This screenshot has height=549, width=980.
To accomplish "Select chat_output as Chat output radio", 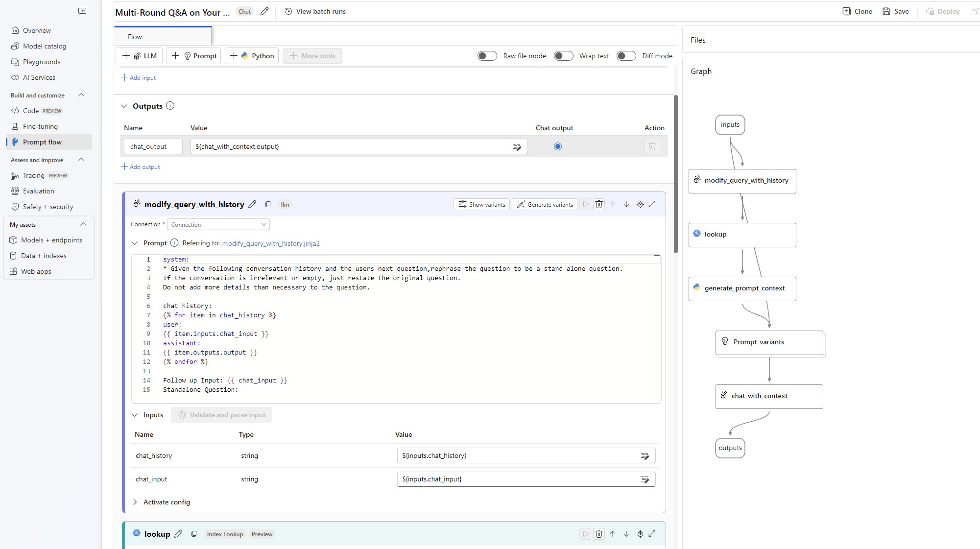I will [557, 146].
